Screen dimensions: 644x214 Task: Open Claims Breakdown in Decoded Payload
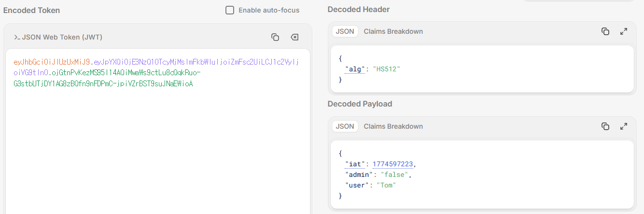tap(393, 126)
